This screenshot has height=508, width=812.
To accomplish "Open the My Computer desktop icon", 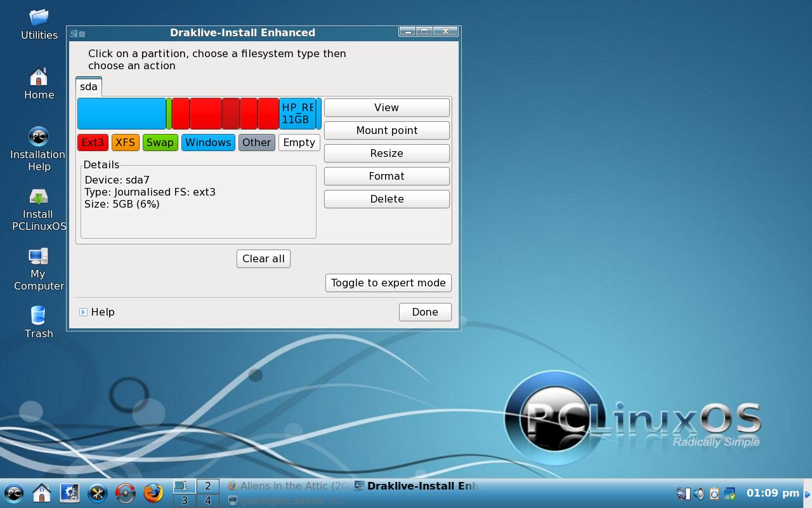I will click(x=39, y=269).
